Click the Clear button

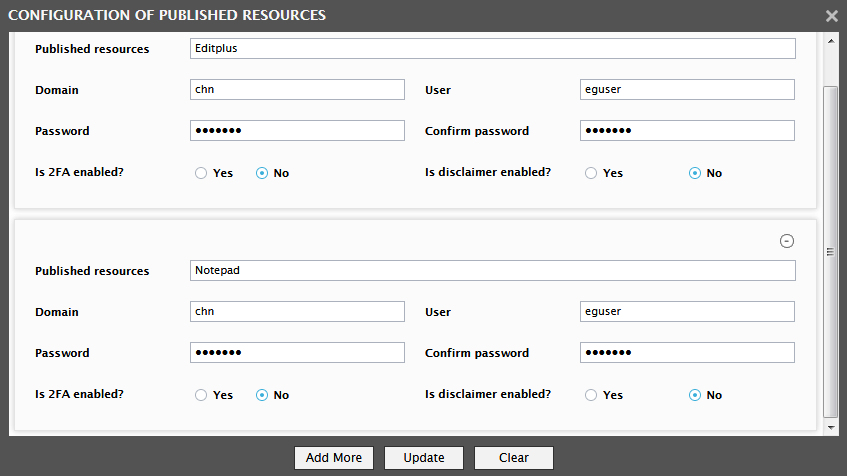(x=514, y=458)
